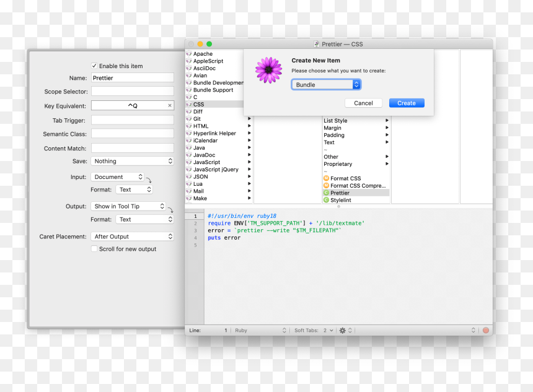Viewport: 533px width, 392px height.
Task: Open the Output dropdown Show in Tool Tip
Action: pos(128,206)
